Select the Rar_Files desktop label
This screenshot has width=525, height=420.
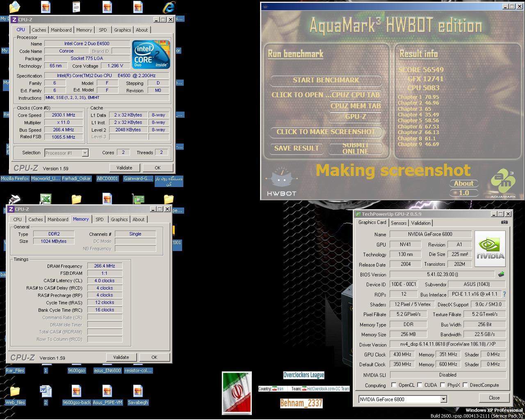coord(15,370)
